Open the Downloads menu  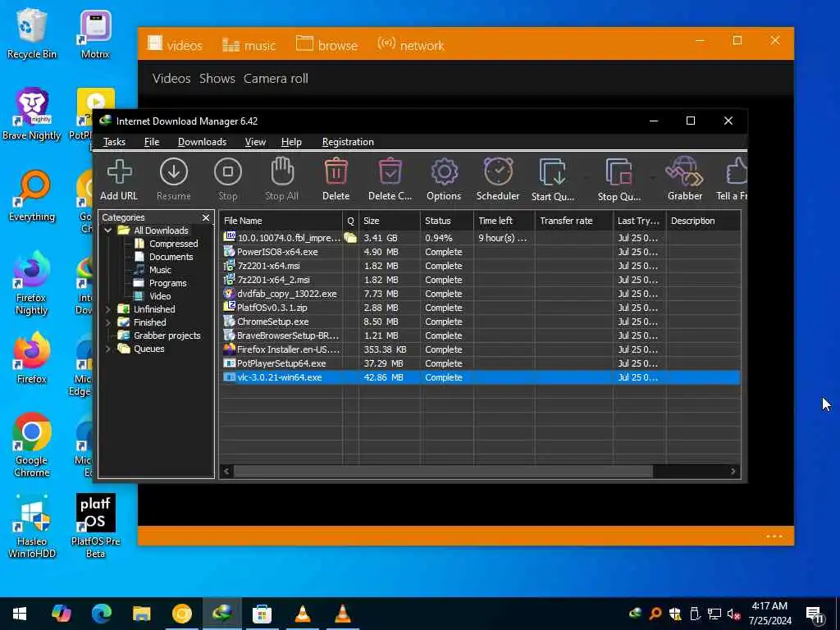click(202, 142)
